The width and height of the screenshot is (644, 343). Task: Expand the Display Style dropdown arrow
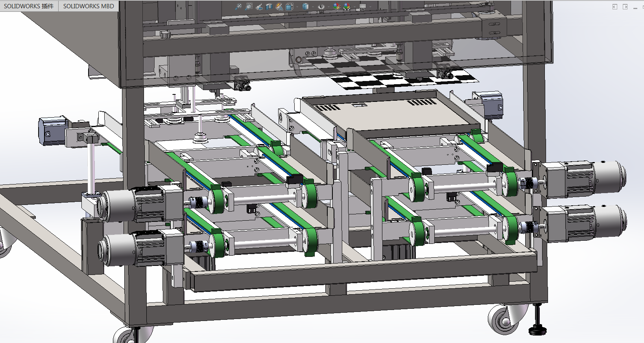pos(313,7)
